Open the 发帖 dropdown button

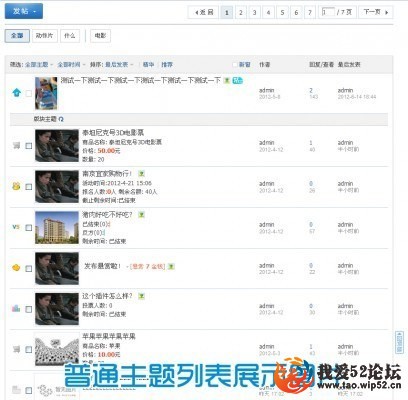(24, 11)
